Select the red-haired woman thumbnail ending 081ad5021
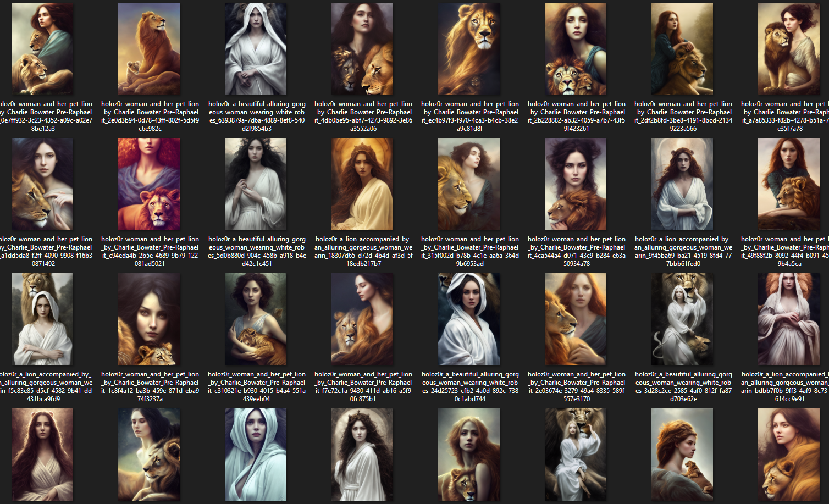829x504 pixels. coord(149,184)
